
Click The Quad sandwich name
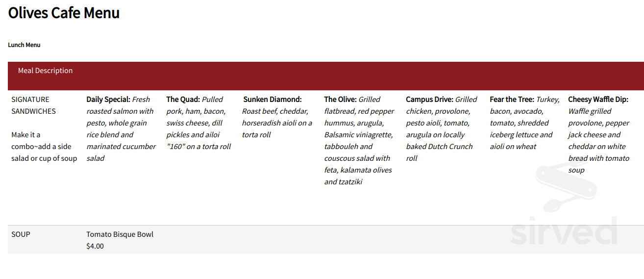click(x=183, y=100)
